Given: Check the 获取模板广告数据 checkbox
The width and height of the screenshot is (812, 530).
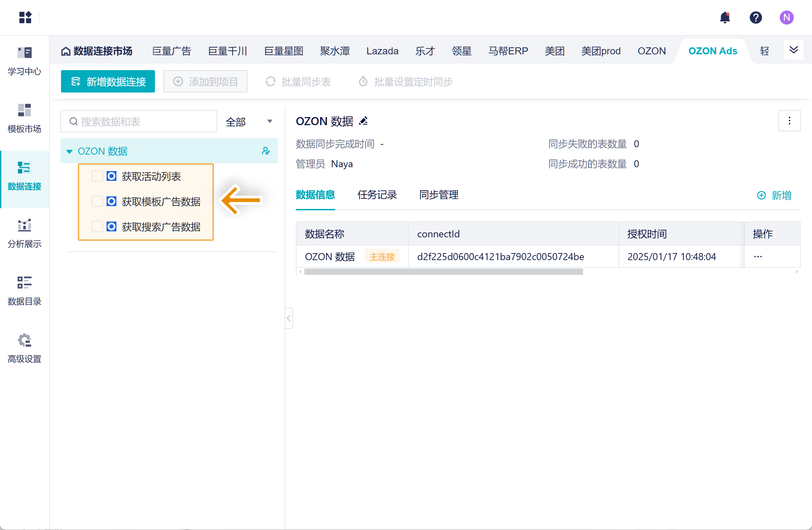Looking at the screenshot, I should [x=97, y=201].
